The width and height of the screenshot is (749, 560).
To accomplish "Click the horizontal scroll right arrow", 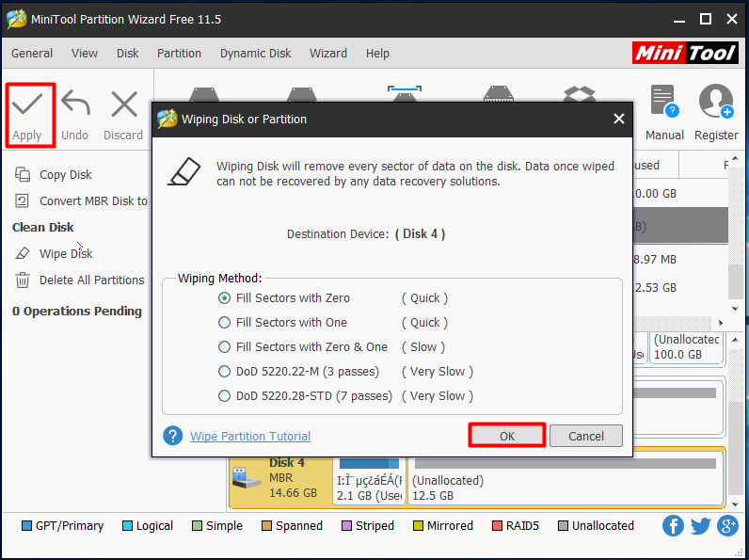I will (x=721, y=323).
